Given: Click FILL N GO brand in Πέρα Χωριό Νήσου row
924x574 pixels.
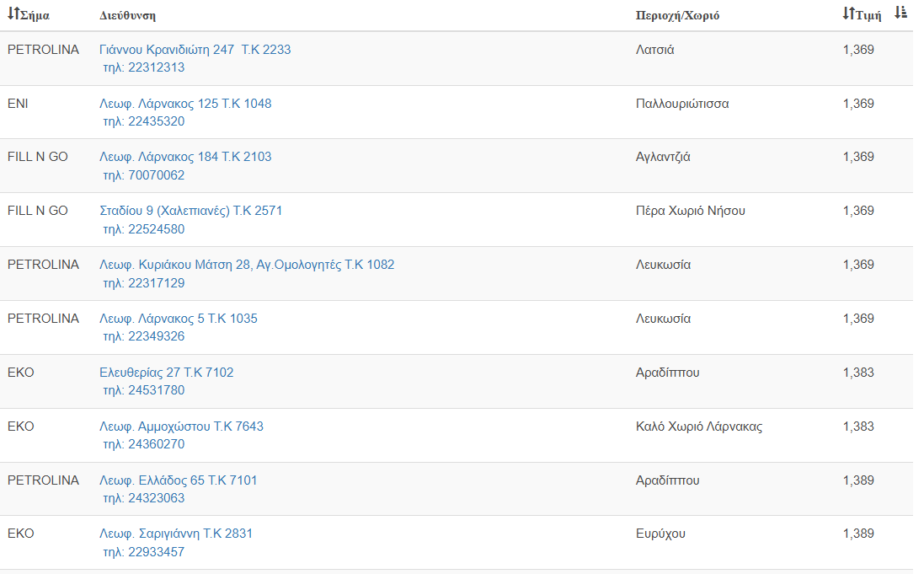Looking at the screenshot, I should 38,211.
